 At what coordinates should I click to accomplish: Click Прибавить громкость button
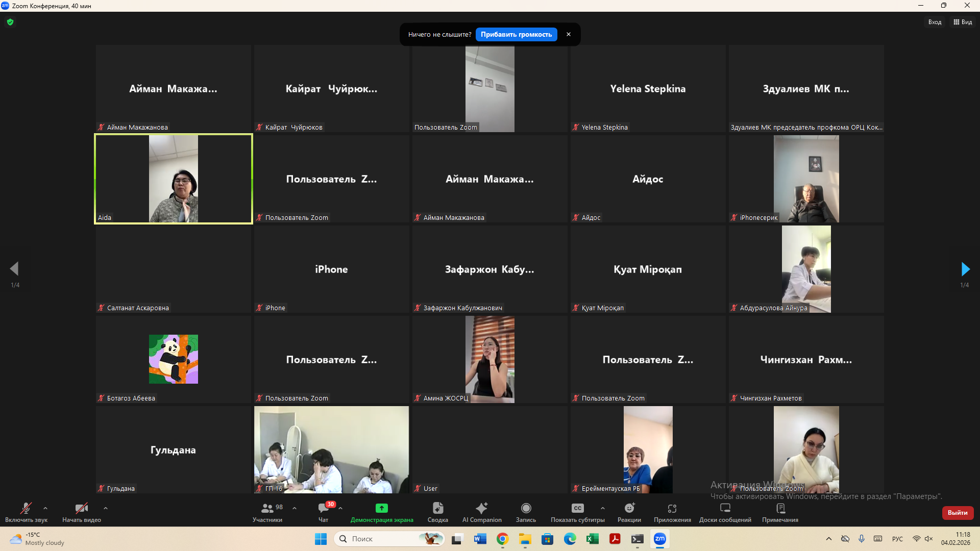516,35
